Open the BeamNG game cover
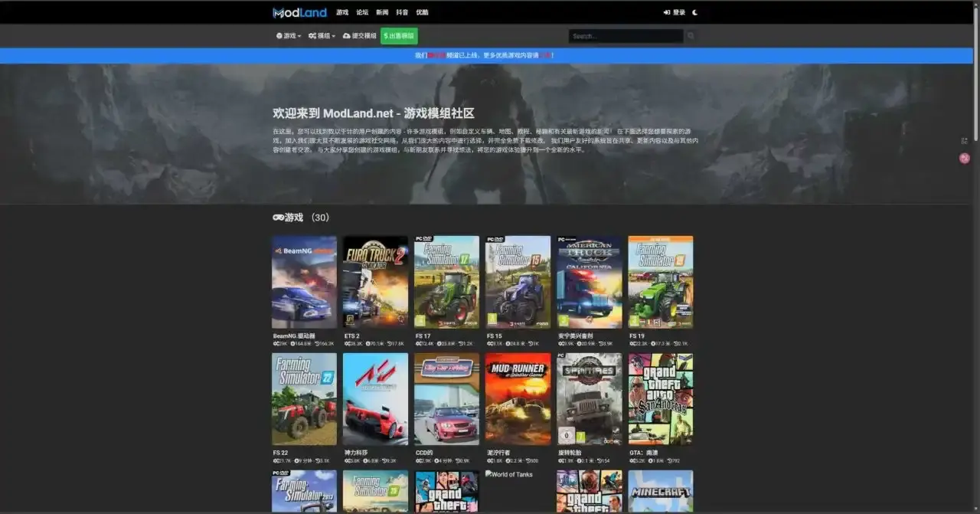 (x=304, y=282)
